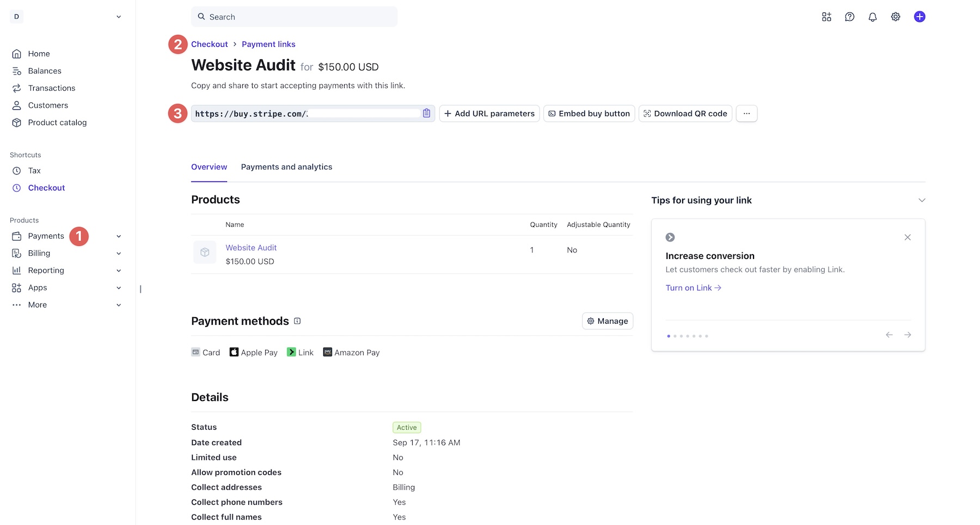980x525 pixels.
Task: Open the Checkout shortcut in sidebar
Action: [x=46, y=188]
